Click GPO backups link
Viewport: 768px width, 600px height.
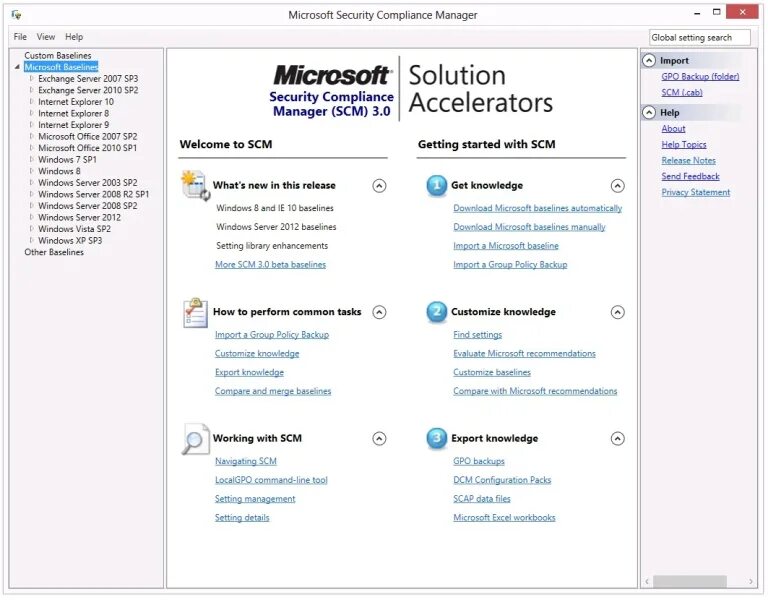(x=479, y=461)
